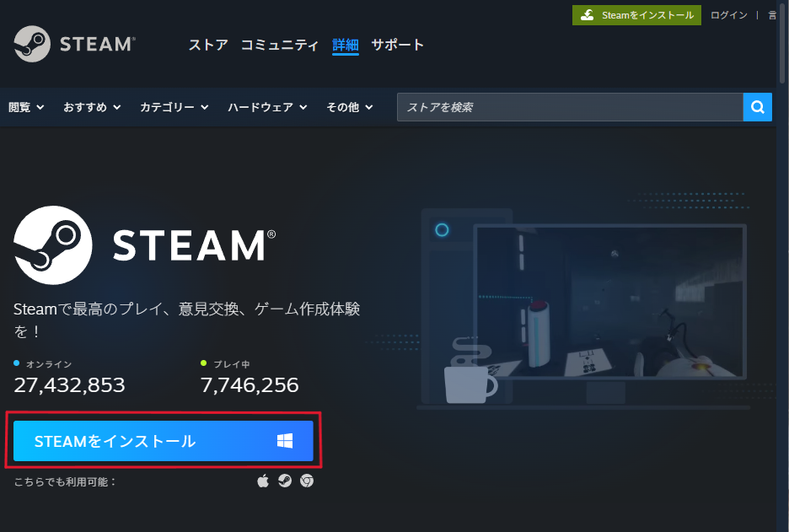Expand the おすすめ dropdown
The width and height of the screenshot is (789, 532).
click(x=92, y=107)
